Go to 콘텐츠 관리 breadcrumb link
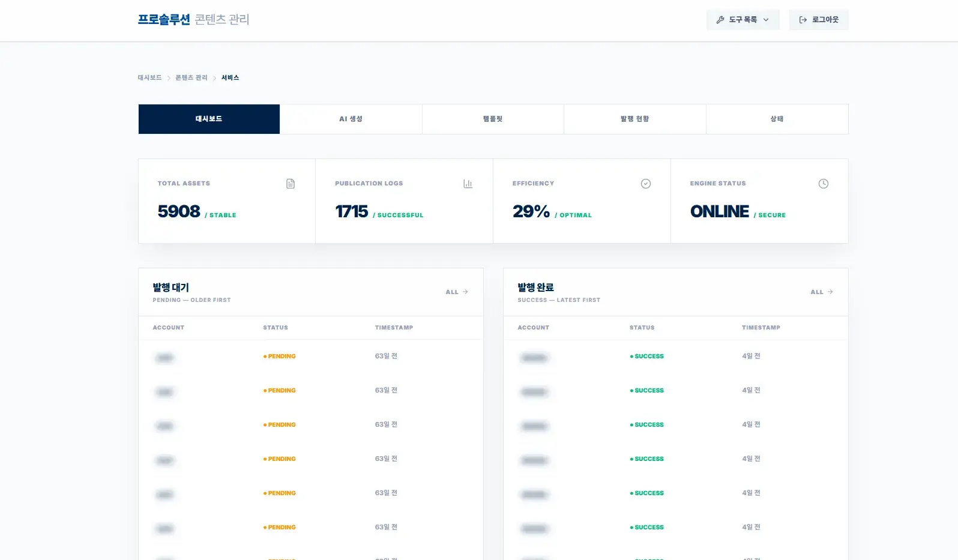The height and width of the screenshot is (560, 958). point(191,77)
